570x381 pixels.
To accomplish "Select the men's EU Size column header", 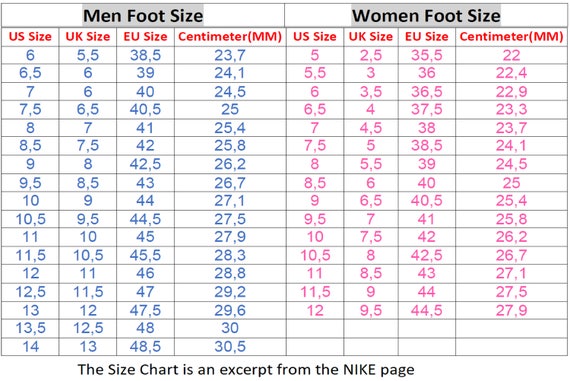I will tap(145, 36).
